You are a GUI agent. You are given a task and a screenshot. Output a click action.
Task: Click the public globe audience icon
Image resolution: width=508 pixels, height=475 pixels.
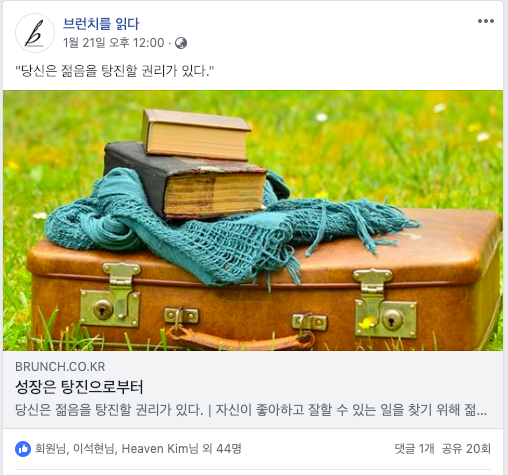[x=181, y=43]
